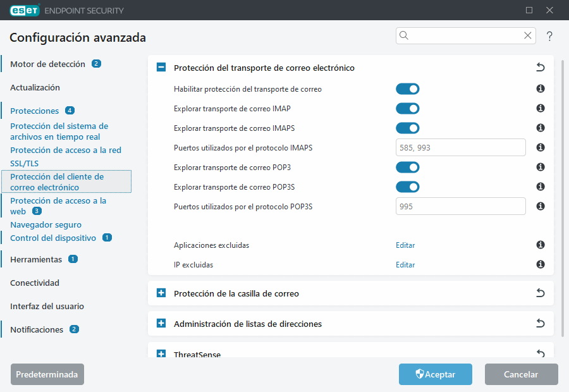The image size is (569, 392).
Task: Click the ESET logo in title bar
Action: (24, 10)
